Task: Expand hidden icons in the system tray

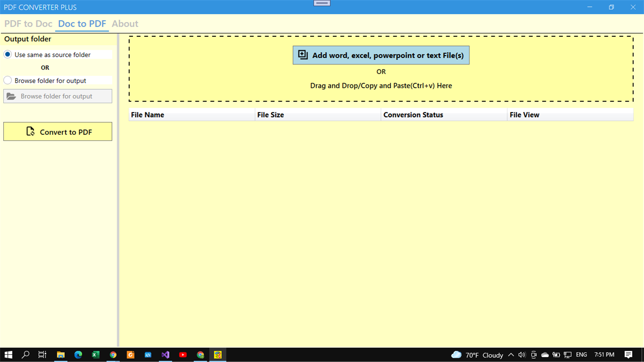Action: coord(511,355)
